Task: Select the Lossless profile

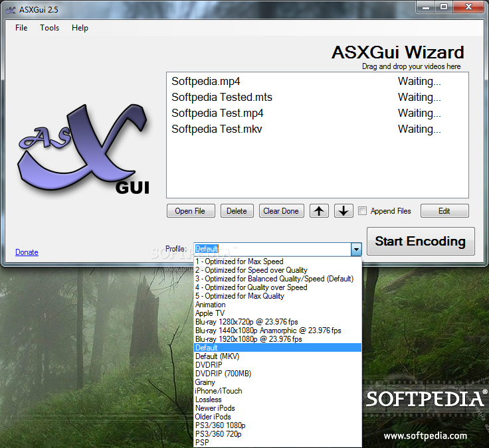Action: tap(278, 400)
